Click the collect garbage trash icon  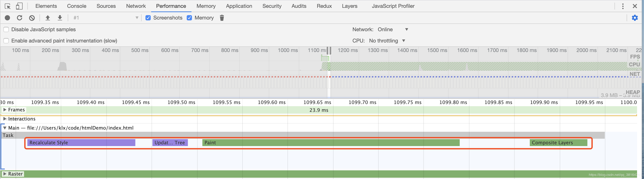tap(222, 18)
